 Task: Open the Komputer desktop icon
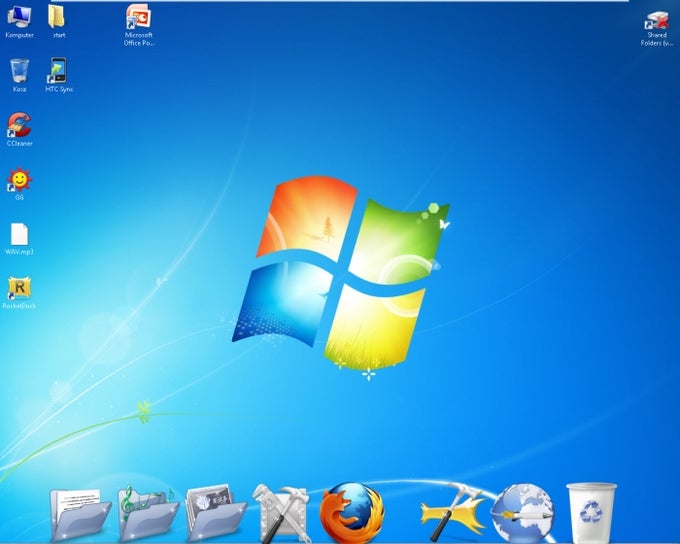(x=19, y=17)
